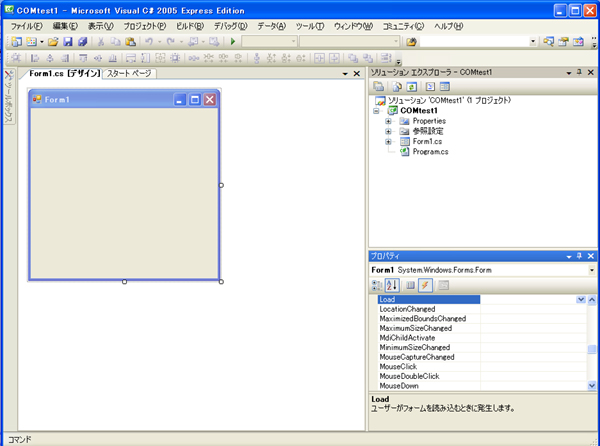600x446 pixels.
Task: Click the Paste clipboard icon
Action: [x=130, y=41]
